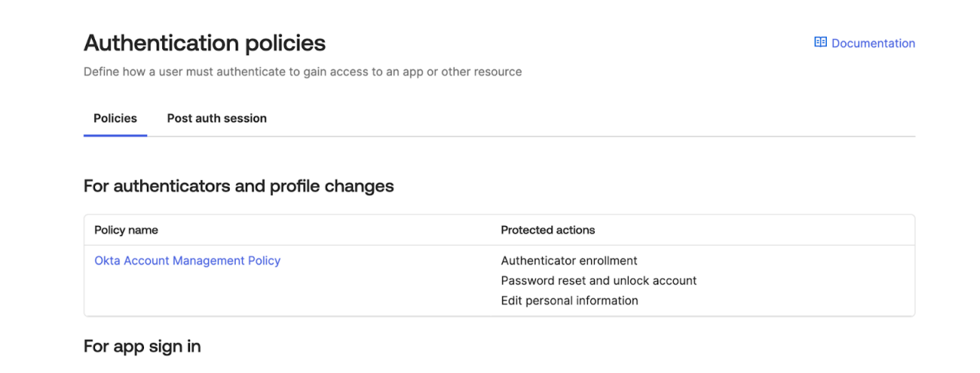Click For authenticators and profile changes heading
980x373 pixels.
click(x=238, y=186)
